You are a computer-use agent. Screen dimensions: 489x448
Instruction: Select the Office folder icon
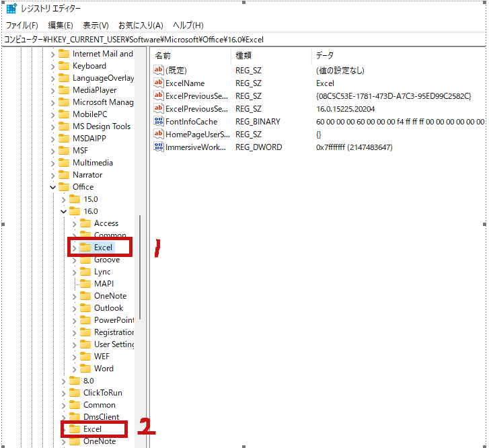tap(64, 186)
